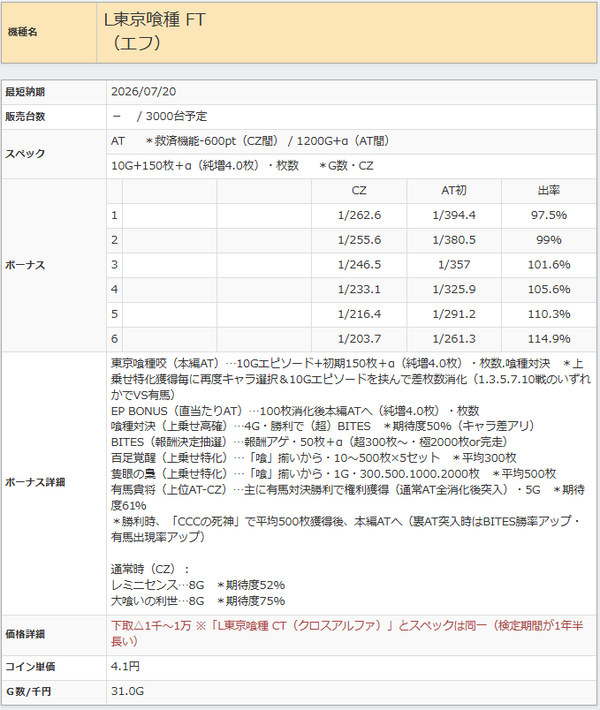Click the スペック row label
This screenshot has height=710, width=600.
[x=25, y=154]
